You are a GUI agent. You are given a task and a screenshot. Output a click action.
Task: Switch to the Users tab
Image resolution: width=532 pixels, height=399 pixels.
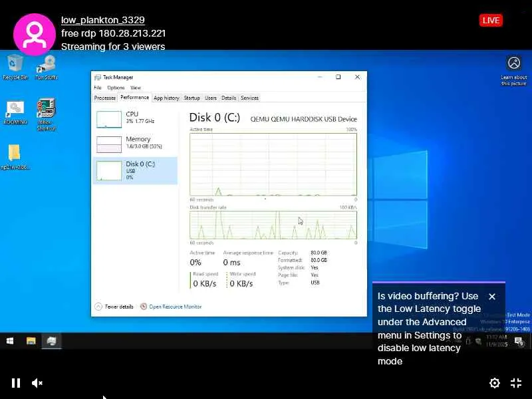coord(211,98)
